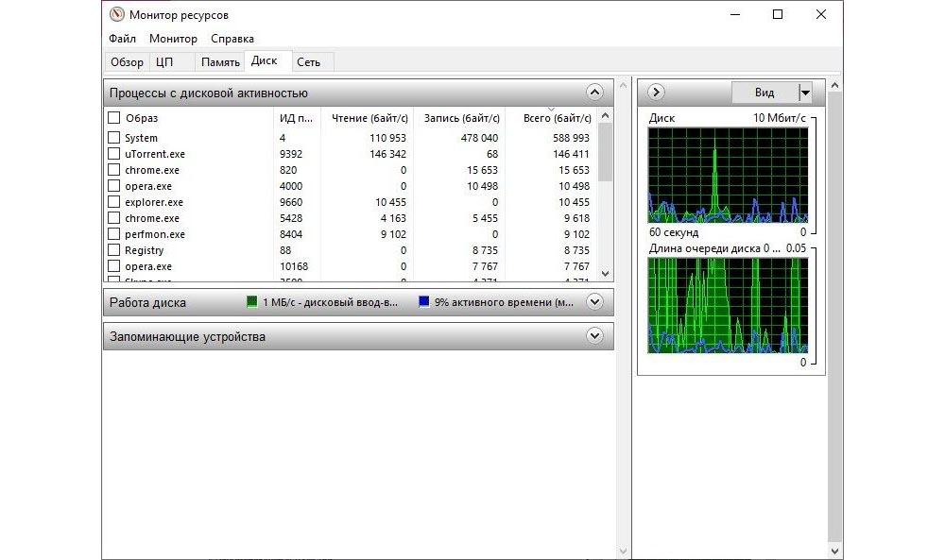Open the Монитор menu
This screenshot has height=560, width=945.
173,39
